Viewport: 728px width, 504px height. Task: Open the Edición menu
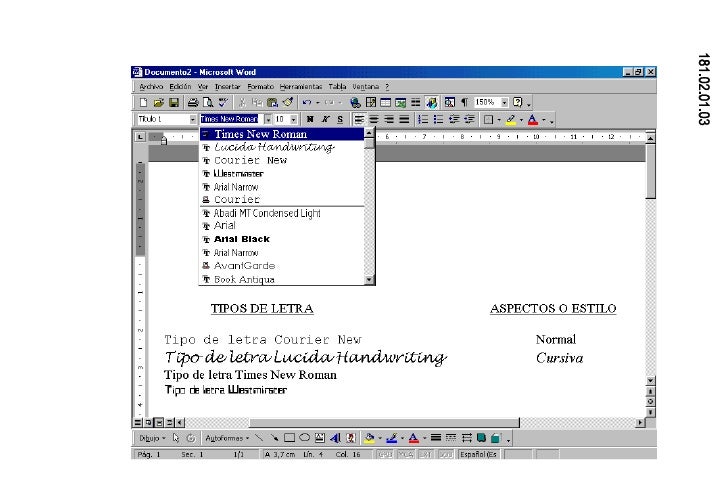pos(180,87)
